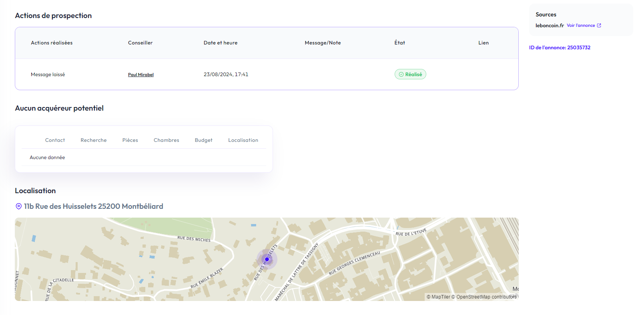
Task: Click the Réalisé status badge
Action: click(x=410, y=75)
